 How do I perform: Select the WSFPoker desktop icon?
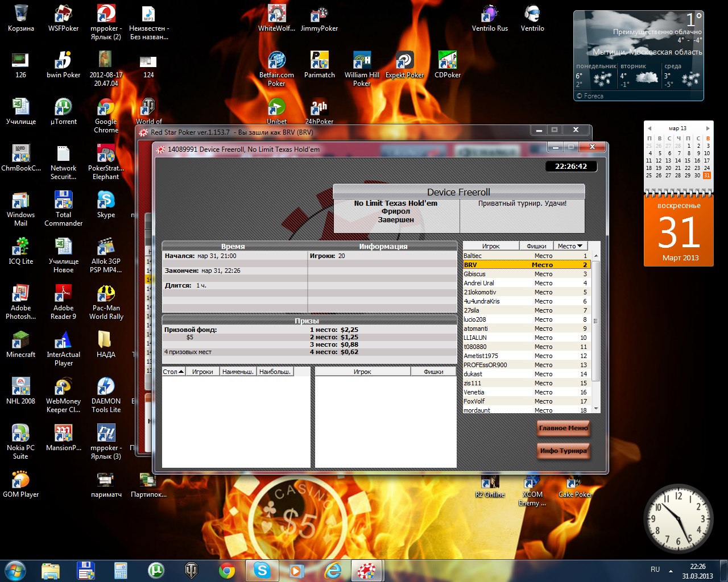(x=64, y=18)
